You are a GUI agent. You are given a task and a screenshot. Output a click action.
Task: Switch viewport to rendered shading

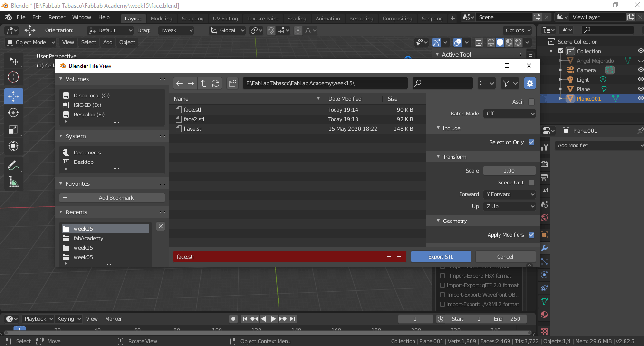click(518, 42)
